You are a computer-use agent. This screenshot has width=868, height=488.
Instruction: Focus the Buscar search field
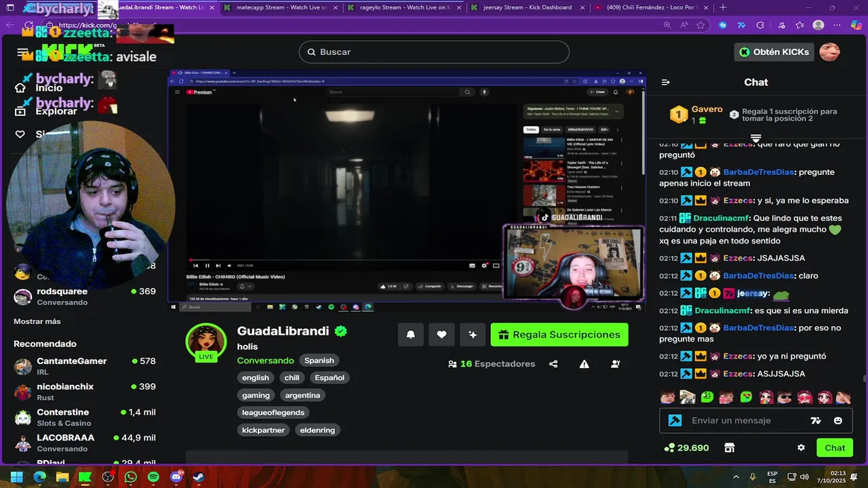tap(434, 52)
